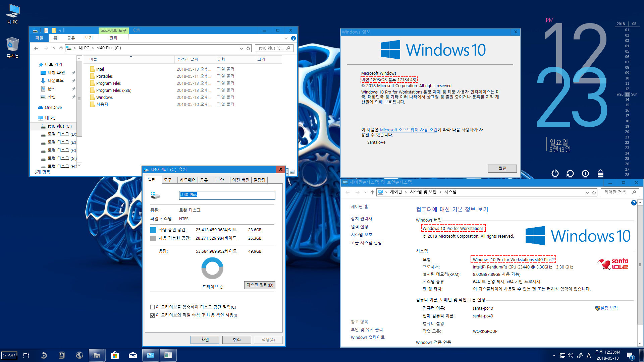The width and height of the screenshot is (644, 362).
Task: Refresh the Explorer address bar
Action: click(248, 48)
